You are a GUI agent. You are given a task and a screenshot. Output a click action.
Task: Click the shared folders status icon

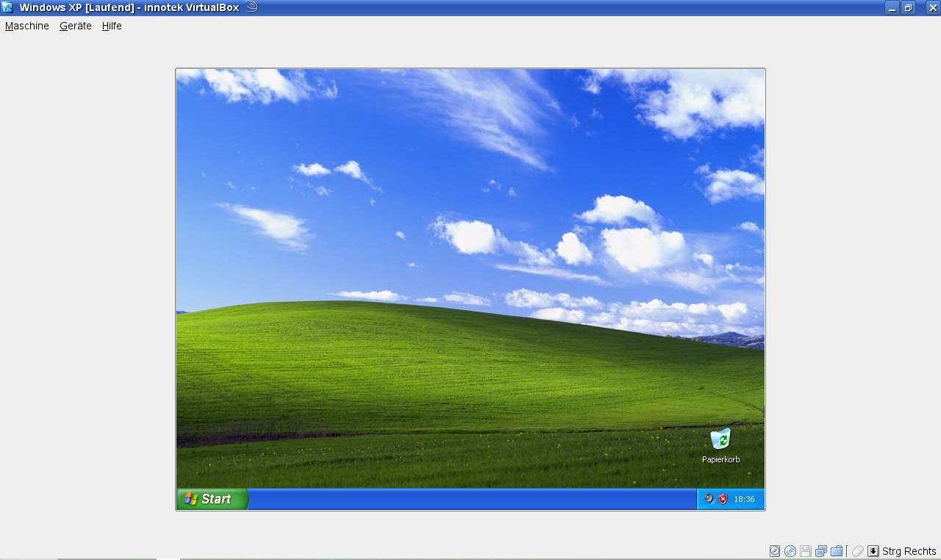click(837, 551)
